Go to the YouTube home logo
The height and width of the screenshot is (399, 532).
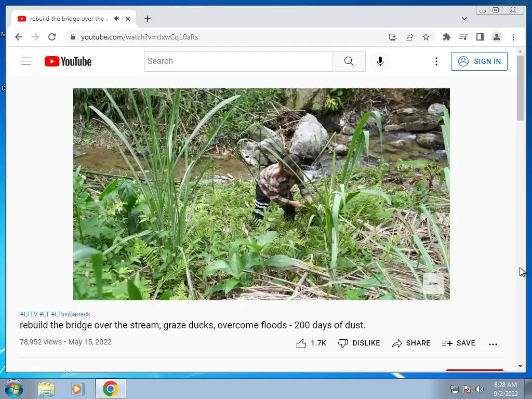point(68,61)
